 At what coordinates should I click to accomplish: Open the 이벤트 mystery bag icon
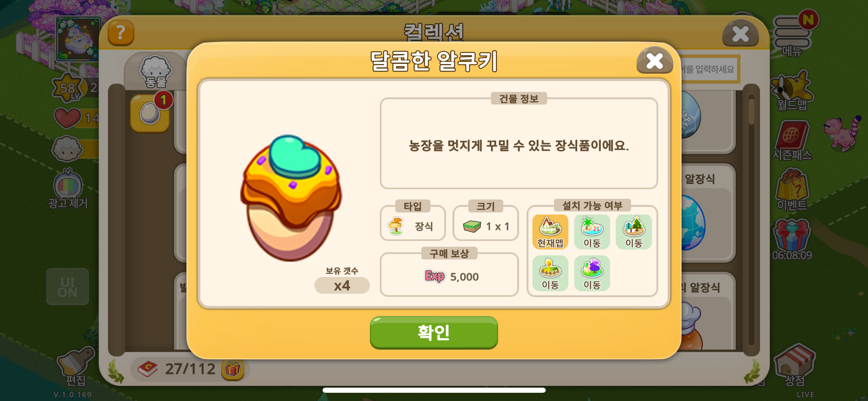[792, 189]
